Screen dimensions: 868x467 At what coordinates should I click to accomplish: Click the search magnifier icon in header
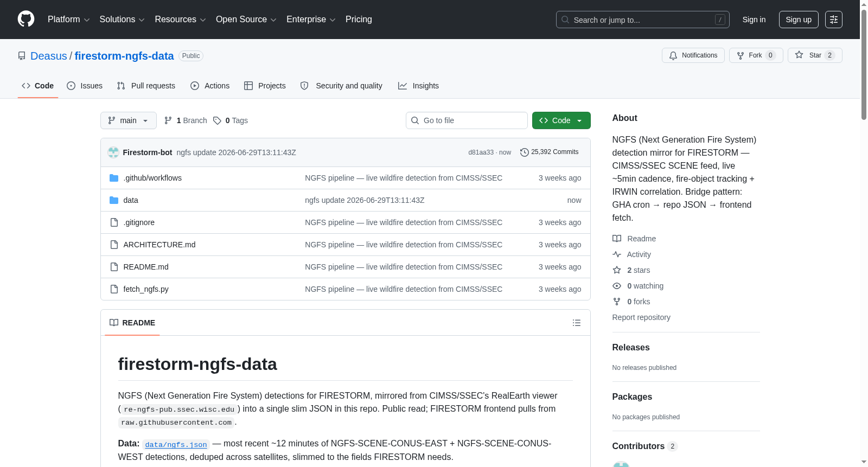click(565, 20)
